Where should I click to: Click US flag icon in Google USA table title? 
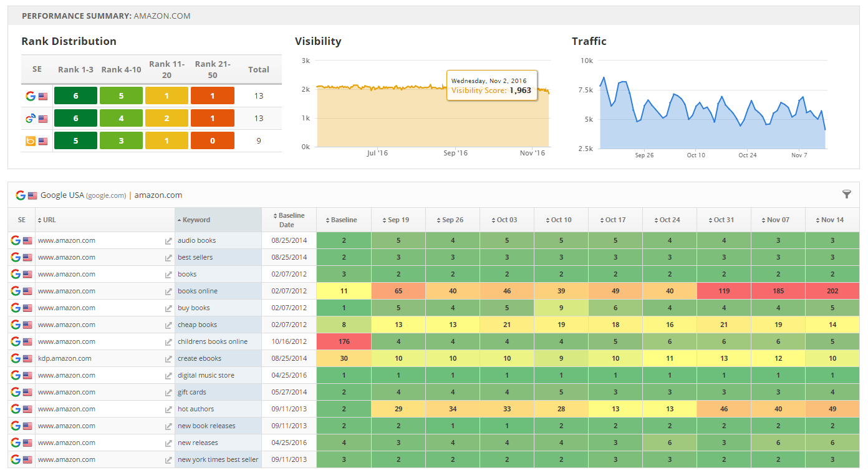pos(32,195)
